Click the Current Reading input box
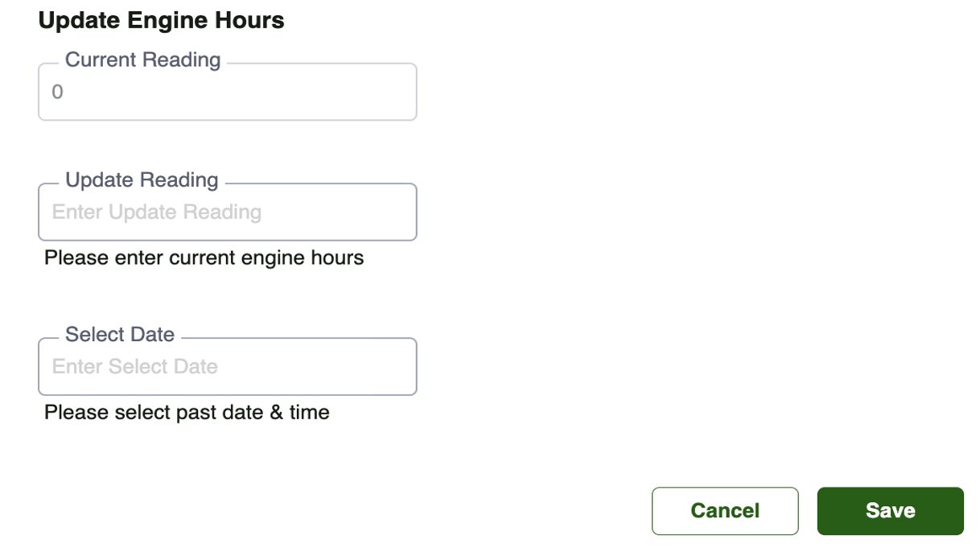 pos(228,92)
